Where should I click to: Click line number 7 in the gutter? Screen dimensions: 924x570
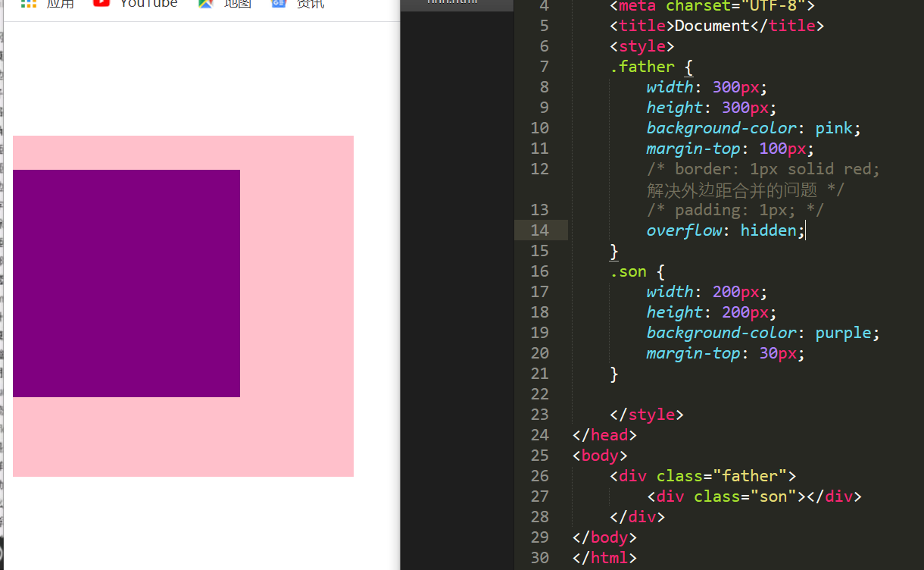point(544,67)
